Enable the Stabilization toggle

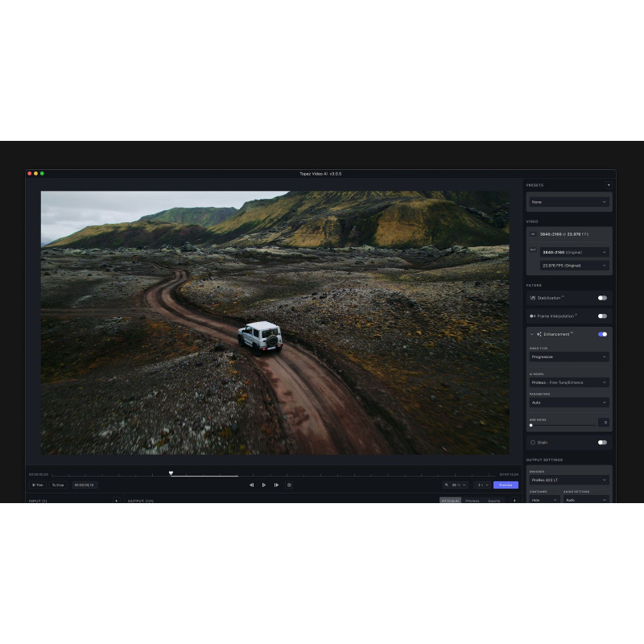click(x=602, y=298)
